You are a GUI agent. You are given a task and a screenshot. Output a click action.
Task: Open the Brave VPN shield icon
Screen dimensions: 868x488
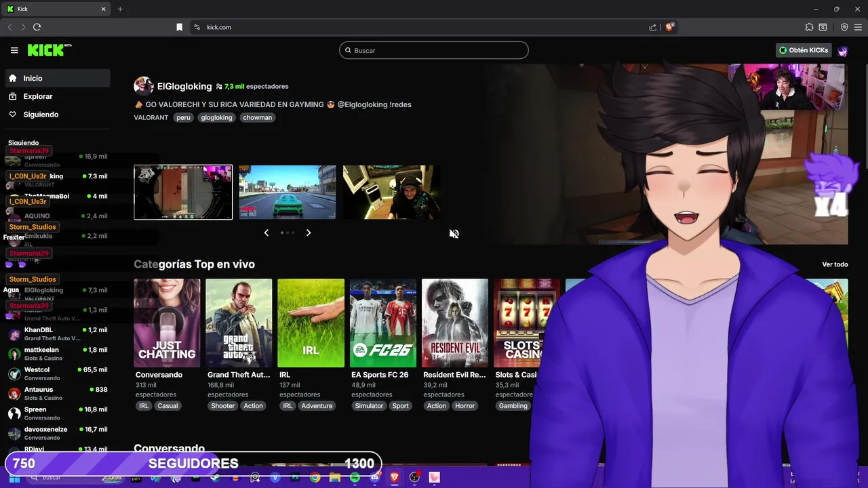click(844, 27)
